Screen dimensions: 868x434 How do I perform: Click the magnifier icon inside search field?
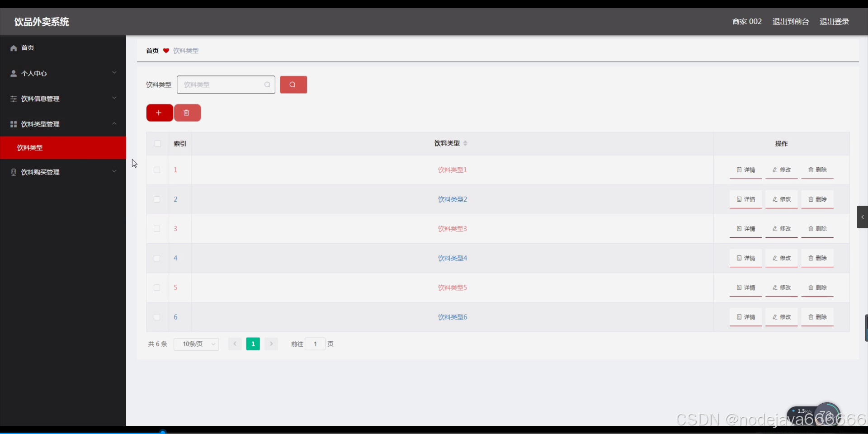click(267, 85)
